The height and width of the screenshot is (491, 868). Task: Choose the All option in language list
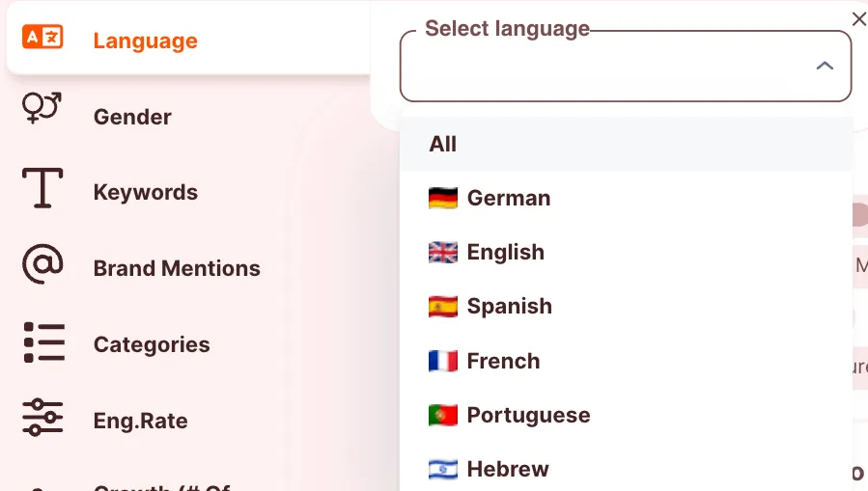(x=443, y=144)
